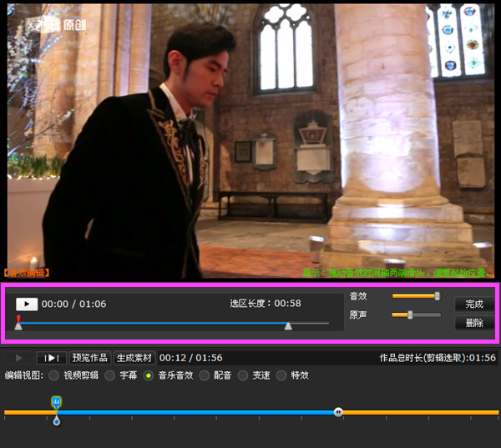This screenshot has height=448, width=501.
Task: Select the 视频剪辑 editing view
Action: [x=54, y=376]
